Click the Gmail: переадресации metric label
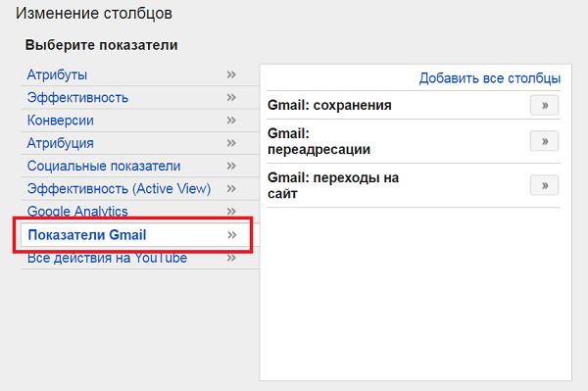The width and height of the screenshot is (588, 391). [x=318, y=141]
